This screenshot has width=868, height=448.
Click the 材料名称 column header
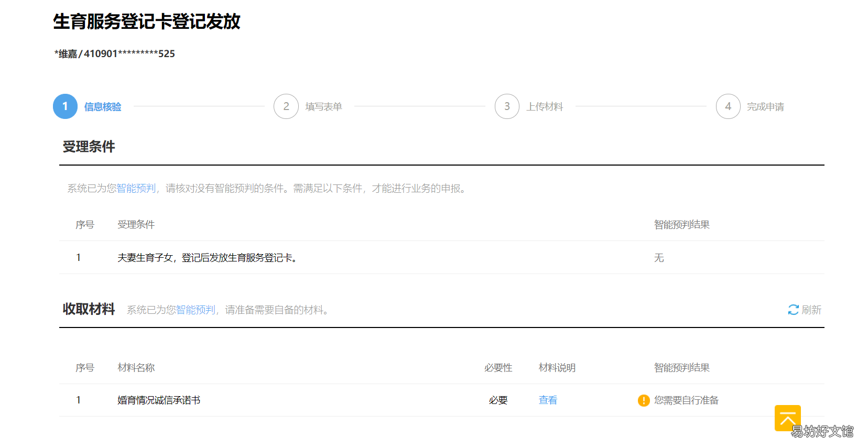pos(136,368)
